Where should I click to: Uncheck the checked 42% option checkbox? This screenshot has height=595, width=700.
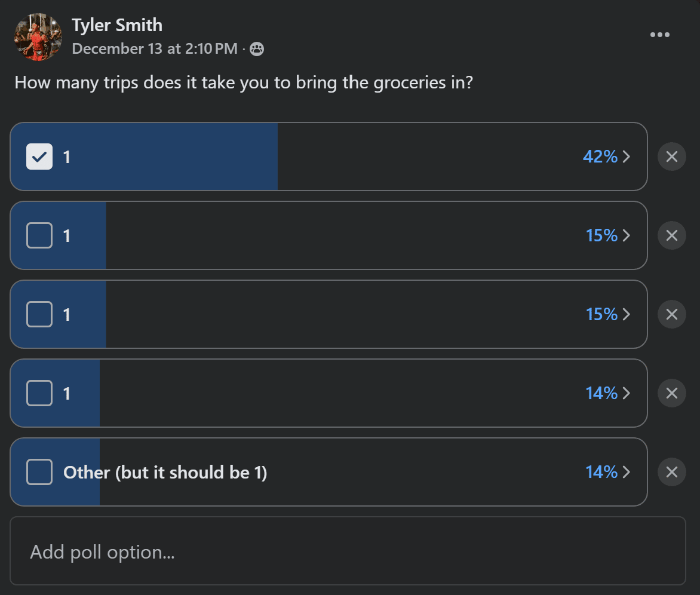39,157
